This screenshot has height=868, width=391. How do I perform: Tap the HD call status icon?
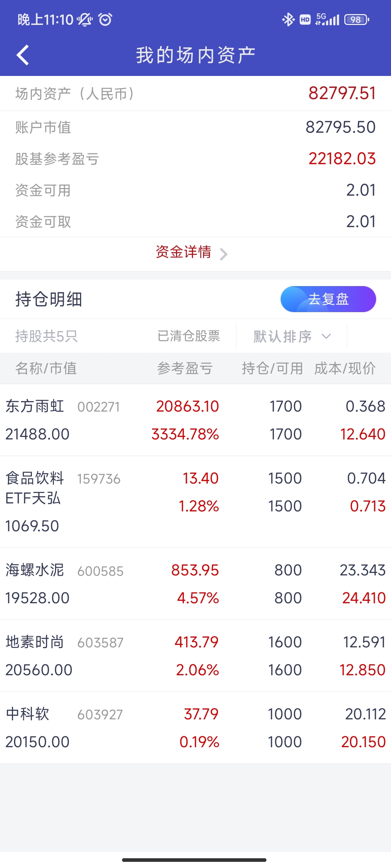[305, 20]
